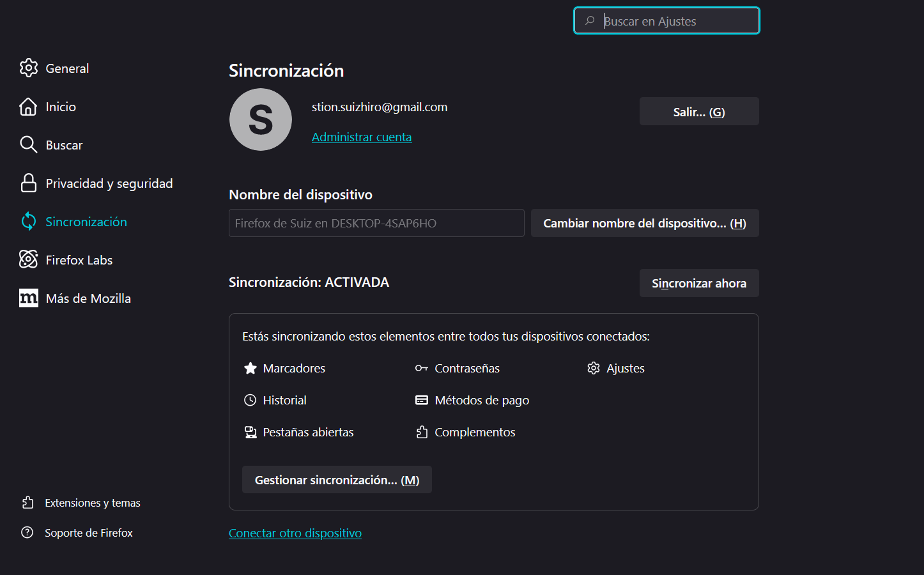This screenshot has height=575, width=924.
Task: Open the Conectar otro dispositivo link
Action: click(295, 533)
